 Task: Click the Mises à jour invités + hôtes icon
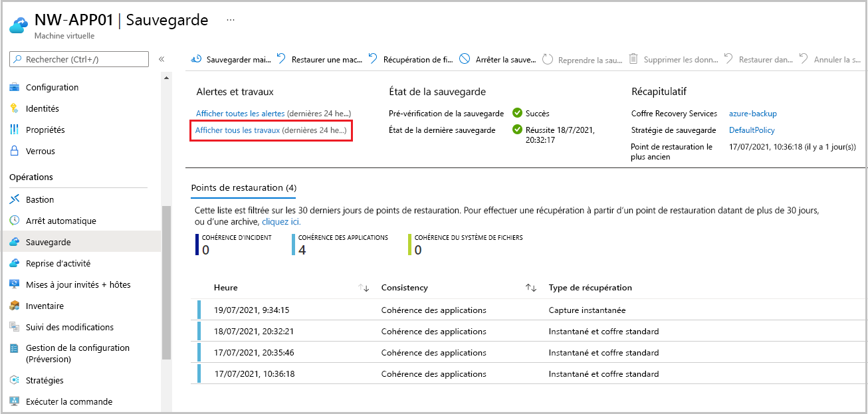pyautogui.click(x=15, y=284)
